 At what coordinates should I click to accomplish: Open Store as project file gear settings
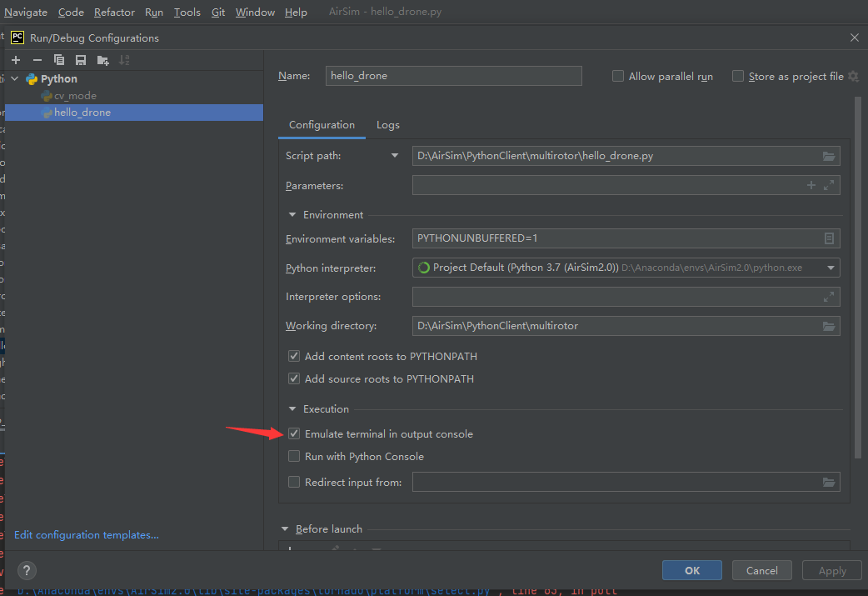[853, 77]
